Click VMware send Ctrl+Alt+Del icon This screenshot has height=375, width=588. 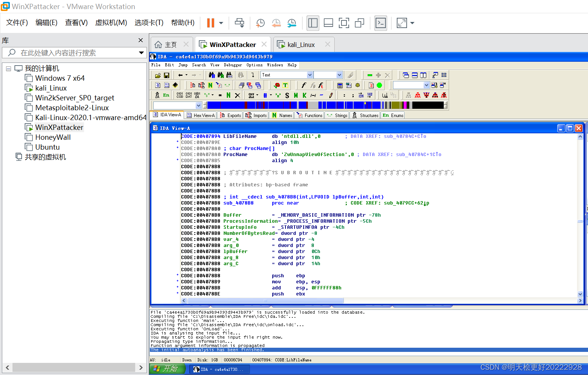pos(239,23)
